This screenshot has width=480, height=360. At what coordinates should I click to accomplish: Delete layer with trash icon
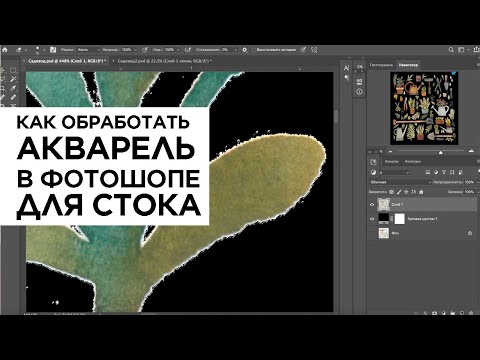(x=471, y=313)
